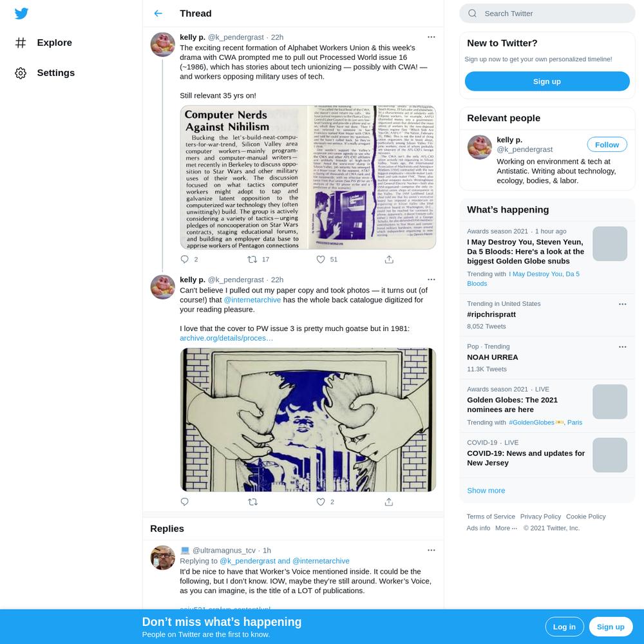The width and height of the screenshot is (644, 644).
Task: Like the tweet with 51 likes
Action: tap(321, 259)
